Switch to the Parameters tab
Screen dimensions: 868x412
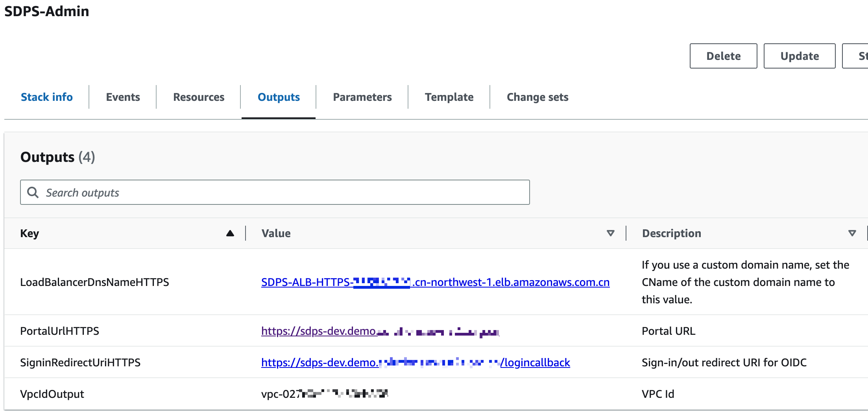tap(362, 97)
